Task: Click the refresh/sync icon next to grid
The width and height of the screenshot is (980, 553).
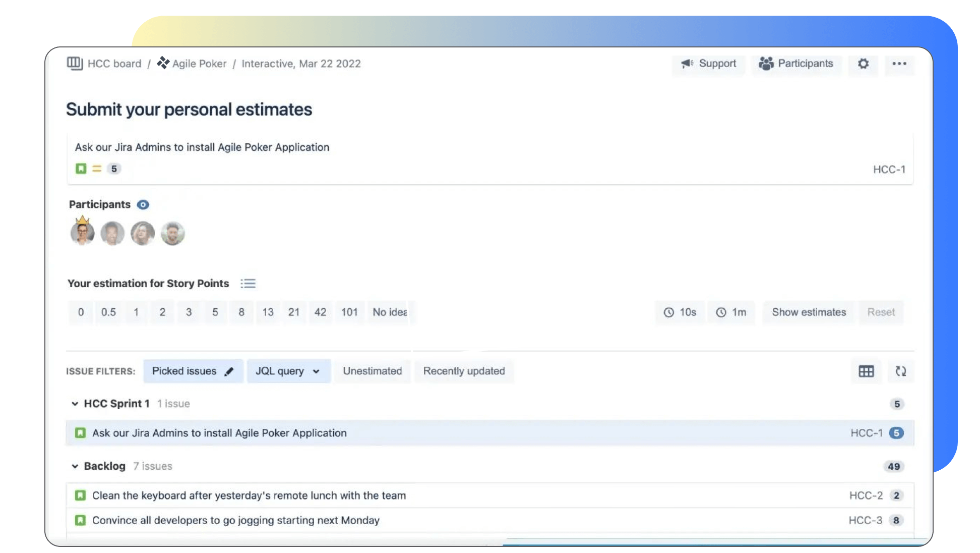Action: [x=900, y=371]
